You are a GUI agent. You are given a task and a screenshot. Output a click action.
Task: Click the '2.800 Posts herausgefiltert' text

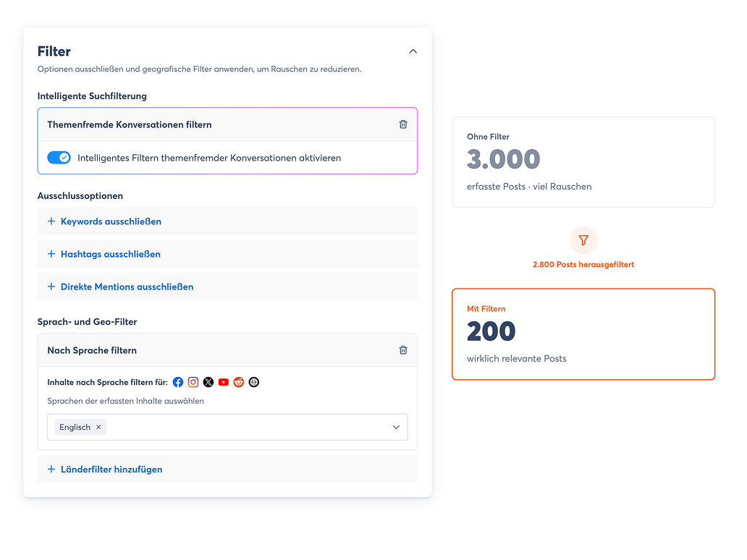tap(583, 264)
